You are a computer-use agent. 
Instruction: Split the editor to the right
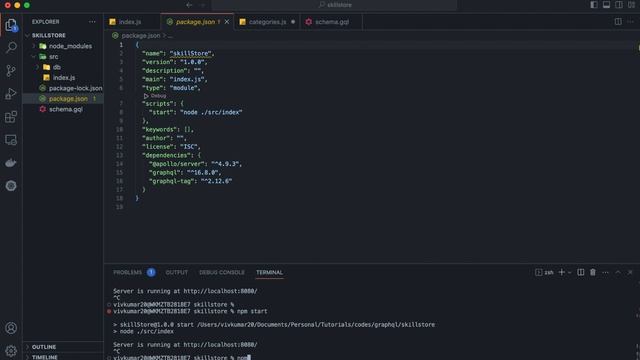618,22
